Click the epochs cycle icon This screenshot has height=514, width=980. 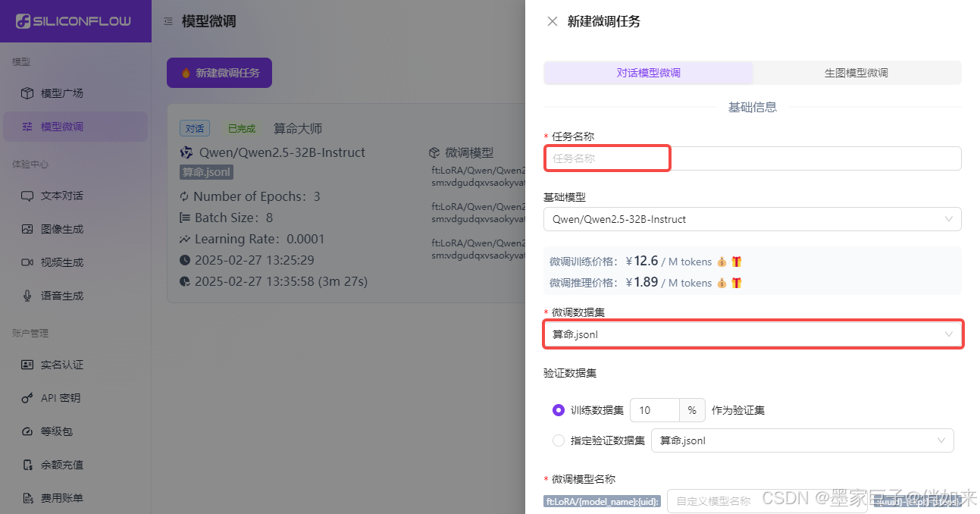185,196
